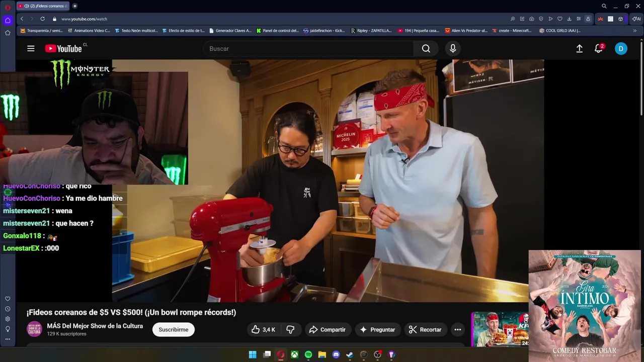The width and height of the screenshot is (644, 362).
Task: Open the Windows Start button
Action: [253, 354]
